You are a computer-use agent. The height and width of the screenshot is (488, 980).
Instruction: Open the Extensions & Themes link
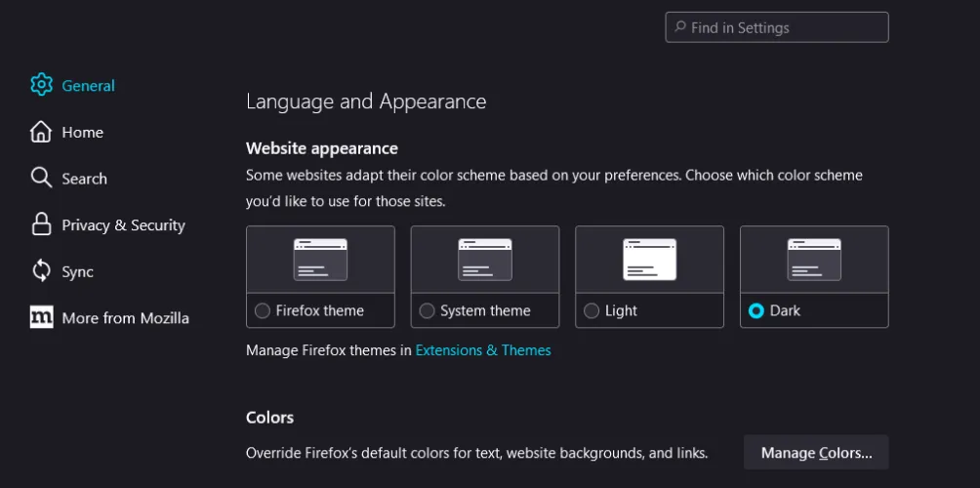pyautogui.click(x=483, y=349)
